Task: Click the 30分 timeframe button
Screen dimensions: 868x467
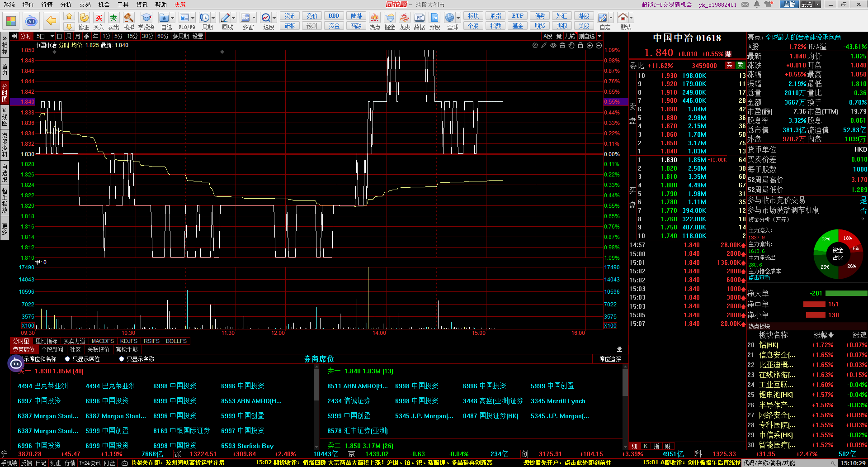Action: point(147,36)
